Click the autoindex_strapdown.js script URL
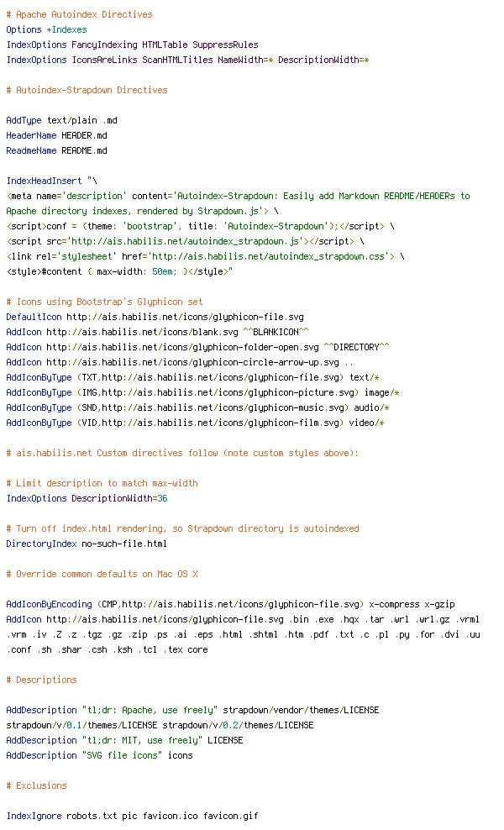Viewport: 504px width, 830px height. [185, 241]
